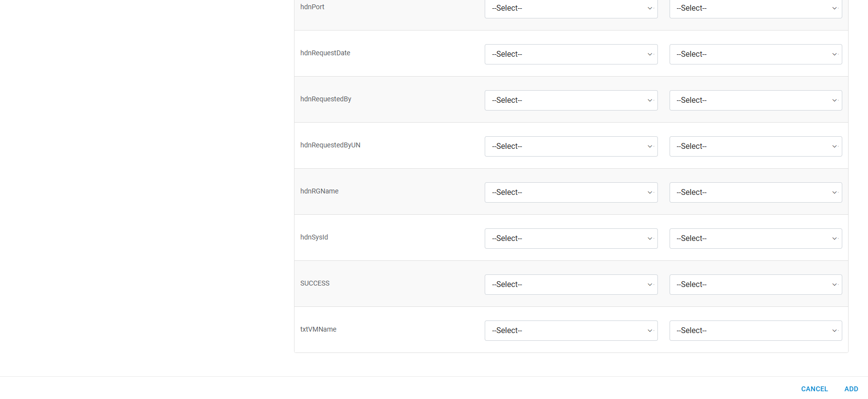Open second dropdown for hdnRequestedBy
Viewport: 868px width, 399px height.
tap(755, 100)
